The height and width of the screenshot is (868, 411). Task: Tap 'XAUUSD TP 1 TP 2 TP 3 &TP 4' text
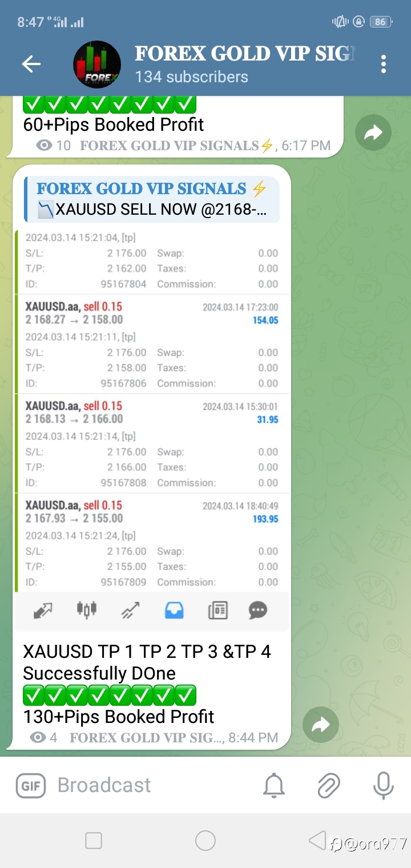(x=147, y=652)
